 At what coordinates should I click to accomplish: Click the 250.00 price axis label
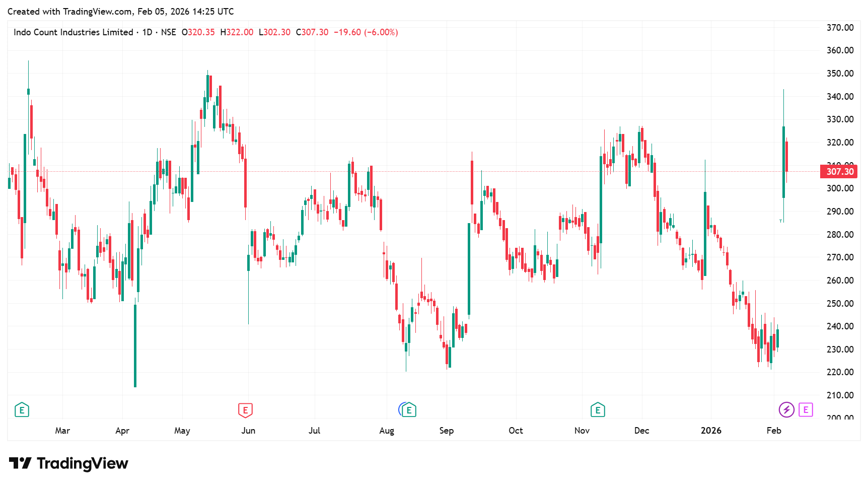840,303
